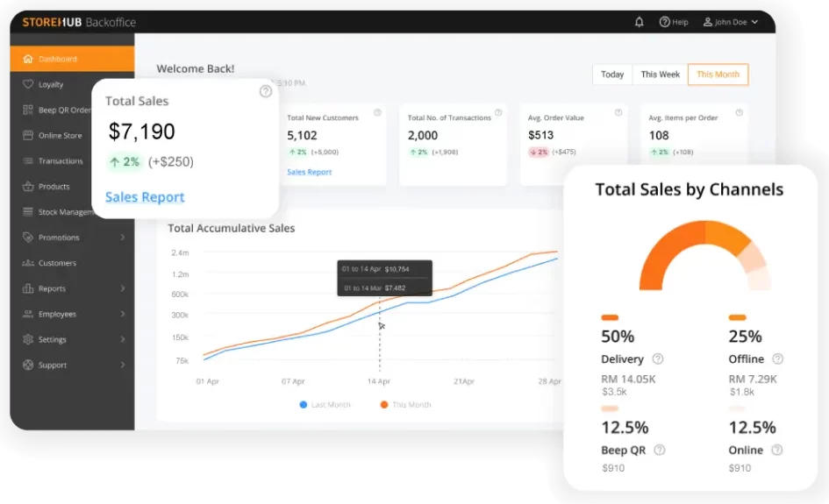Viewport: 829px width, 504px height.
Task: Open Sales Report link in Total Sales card
Action: point(145,197)
